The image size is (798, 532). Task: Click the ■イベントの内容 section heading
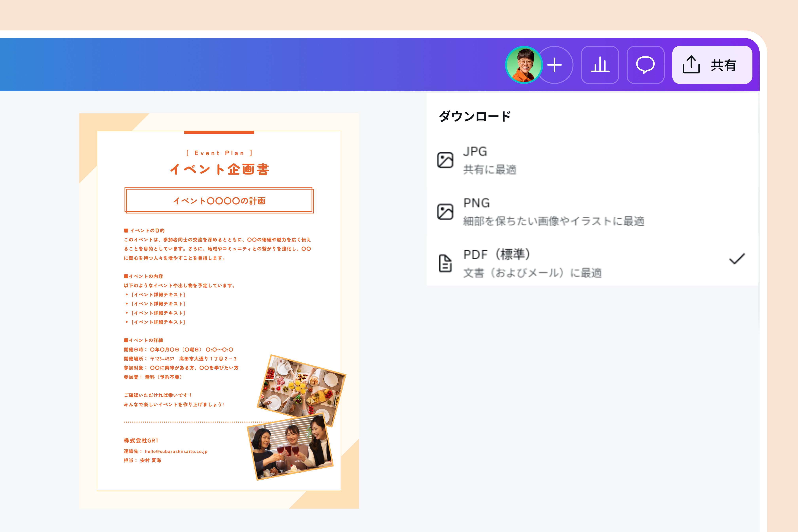click(x=143, y=276)
